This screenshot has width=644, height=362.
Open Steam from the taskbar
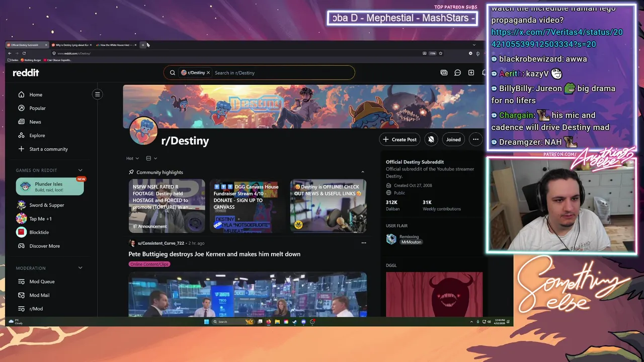(x=294, y=322)
